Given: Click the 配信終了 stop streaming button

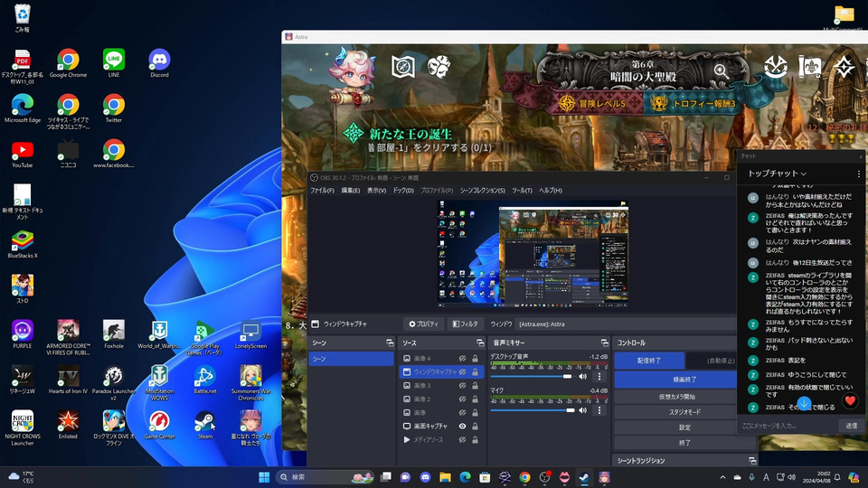Looking at the screenshot, I should pos(649,361).
